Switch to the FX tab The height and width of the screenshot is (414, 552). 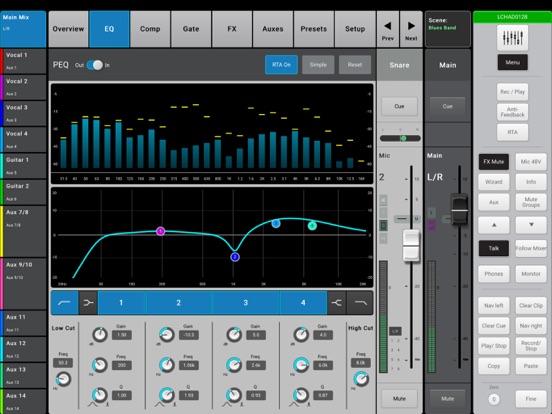[x=232, y=29]
